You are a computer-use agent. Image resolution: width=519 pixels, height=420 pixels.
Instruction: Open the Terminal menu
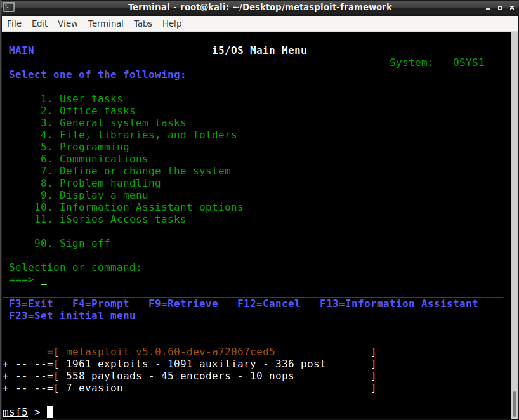click(105, 23)
